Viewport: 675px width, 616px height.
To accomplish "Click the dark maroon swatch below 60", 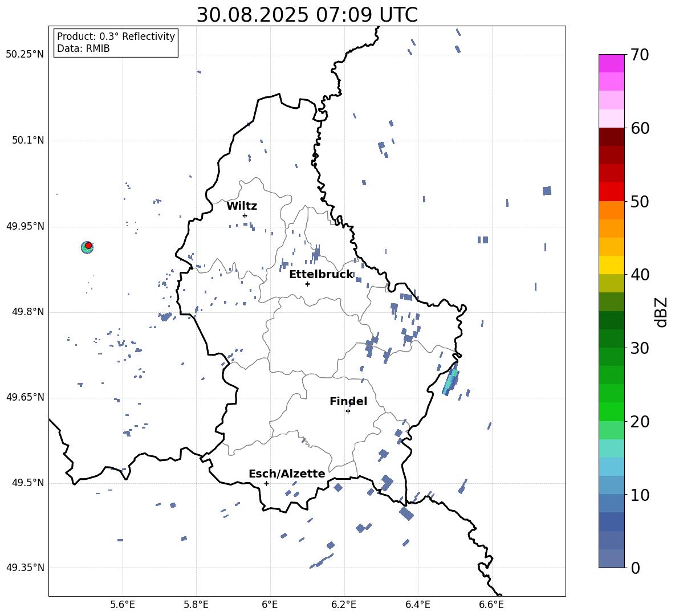I will pyautogui.click(x=611, y=137).
